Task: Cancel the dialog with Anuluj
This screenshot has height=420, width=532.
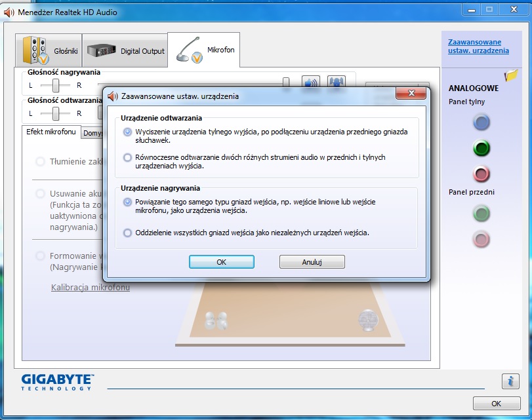Action: point(312,261)
